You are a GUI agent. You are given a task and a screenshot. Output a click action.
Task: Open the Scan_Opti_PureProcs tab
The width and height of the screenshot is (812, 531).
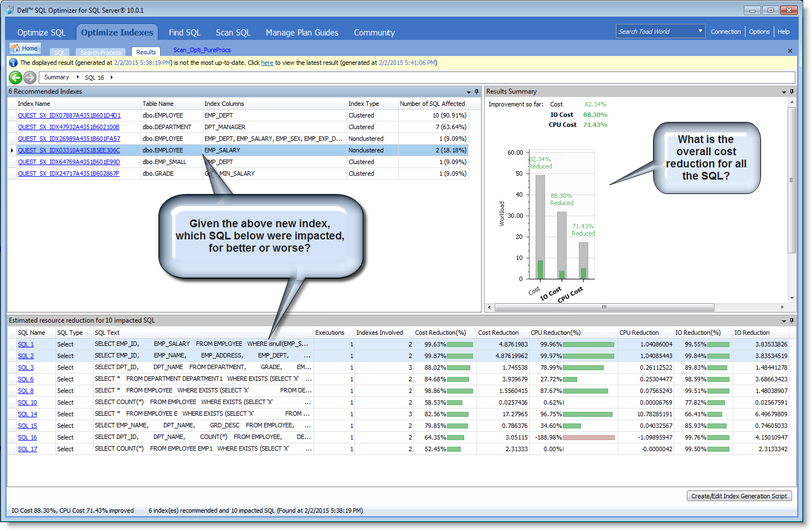(x=202, y=50)
